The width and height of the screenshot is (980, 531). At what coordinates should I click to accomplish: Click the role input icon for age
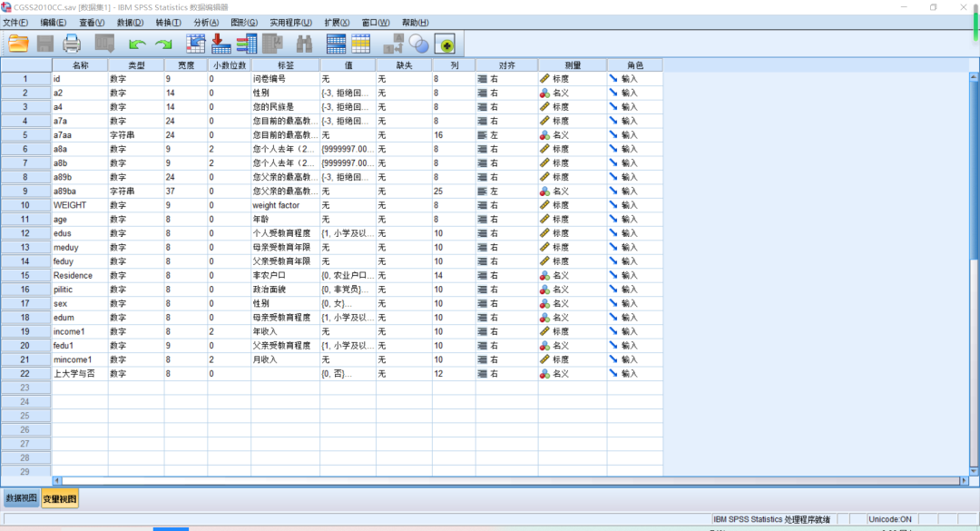click(x=613, y=219)
